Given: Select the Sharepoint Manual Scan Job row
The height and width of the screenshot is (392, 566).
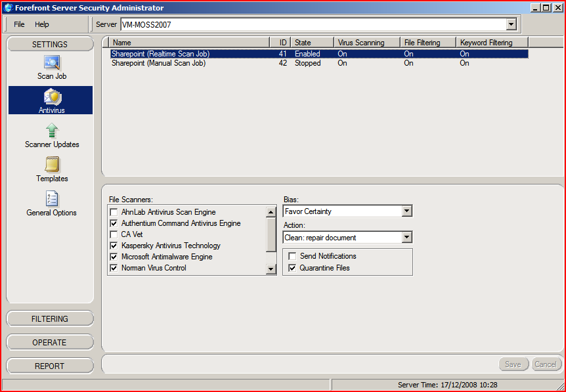Looking at the screenshot, I should [158, 64].
